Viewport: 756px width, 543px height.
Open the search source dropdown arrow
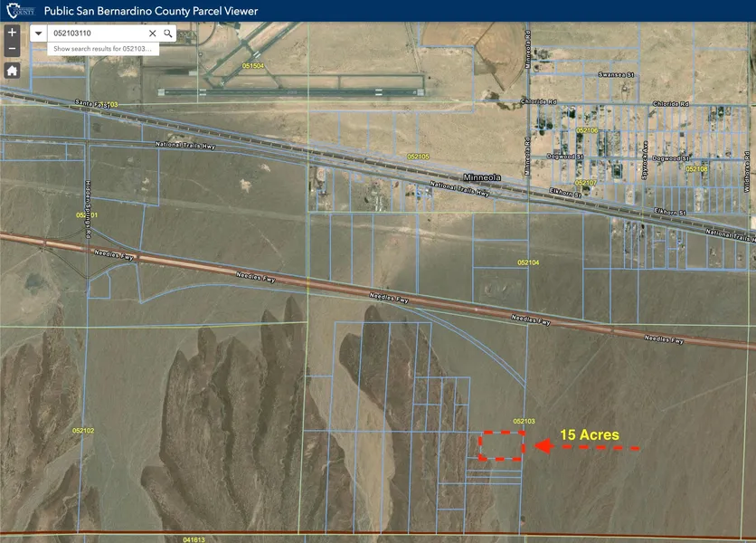39,33
